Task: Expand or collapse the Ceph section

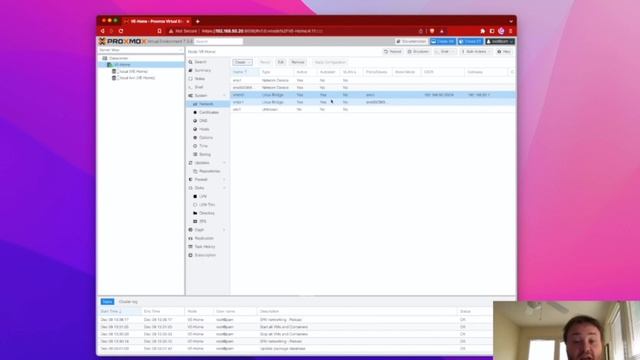Action: [224, 230]
